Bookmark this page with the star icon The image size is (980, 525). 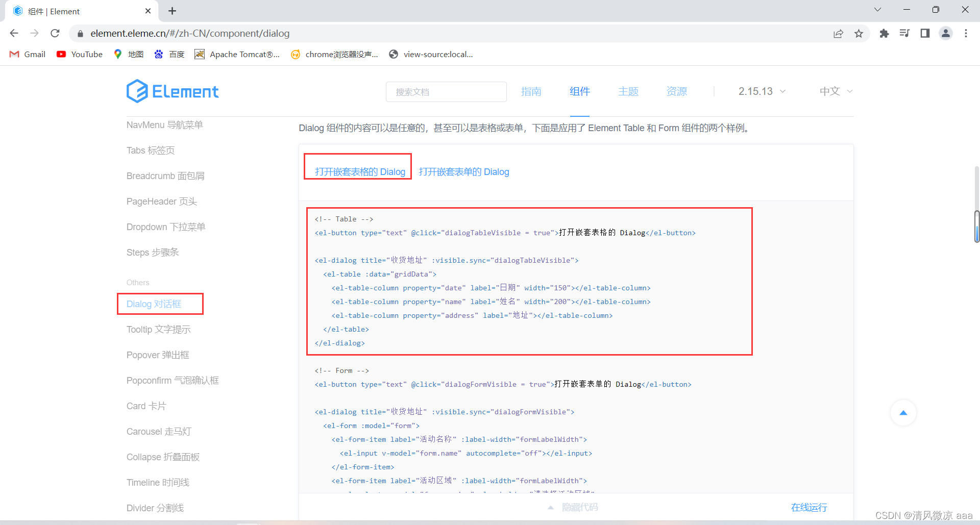[859, 33]
